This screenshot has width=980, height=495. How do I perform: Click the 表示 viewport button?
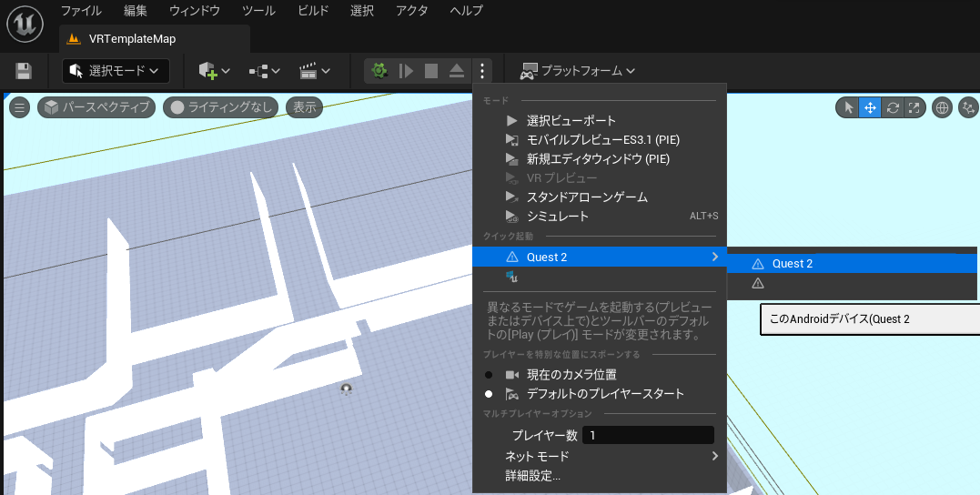pos(305,107)
